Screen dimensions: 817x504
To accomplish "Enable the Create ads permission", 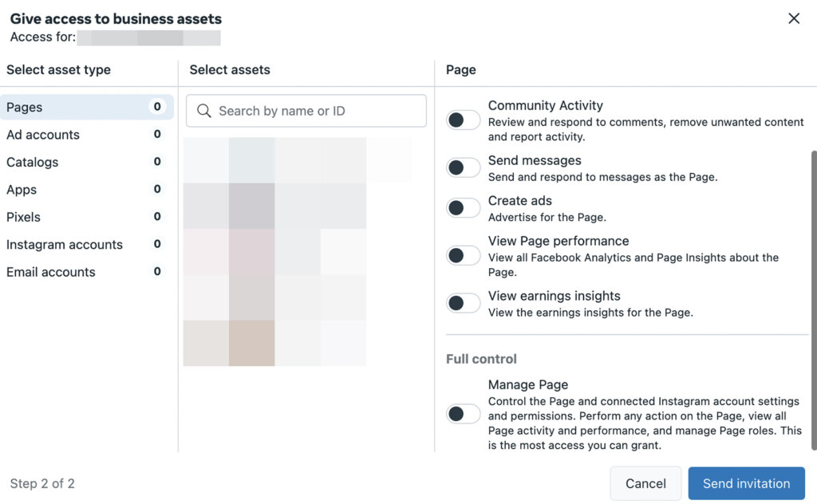I will tap(463, 207).
